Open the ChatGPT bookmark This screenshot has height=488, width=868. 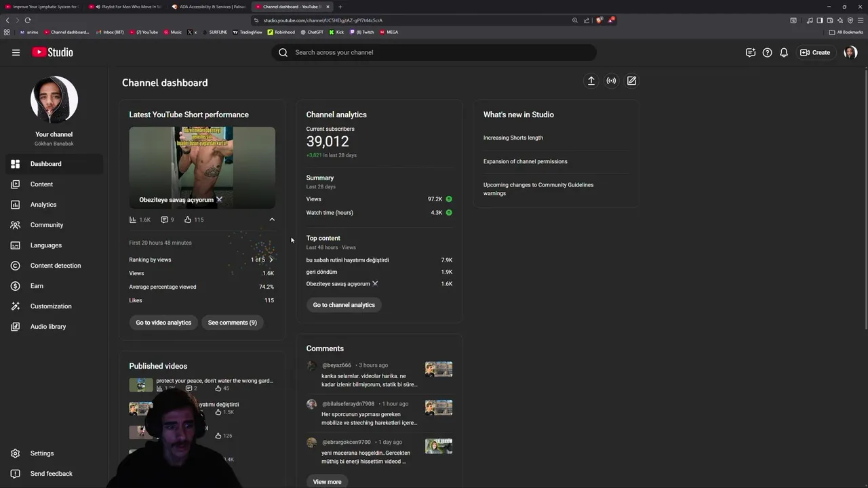[x=312, y=32]
